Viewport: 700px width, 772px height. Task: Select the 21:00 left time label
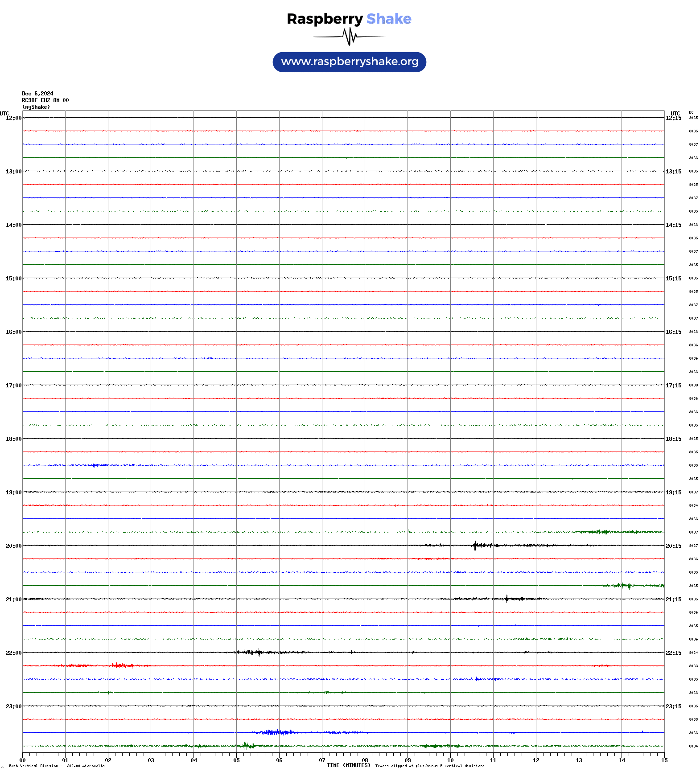[x=13, y=600]
